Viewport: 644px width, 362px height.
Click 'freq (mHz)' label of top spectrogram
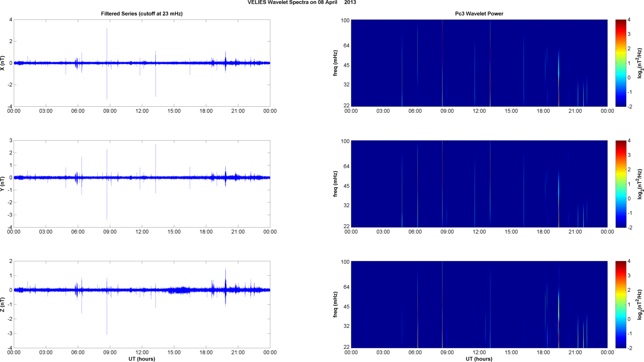(x=336, y=63)
